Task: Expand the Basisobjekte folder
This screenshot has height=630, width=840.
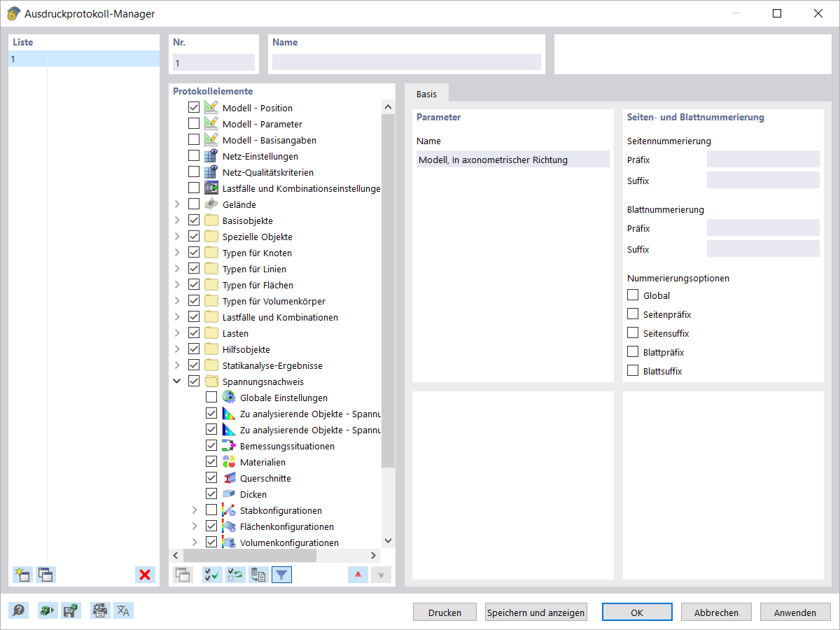Action: 177,220
